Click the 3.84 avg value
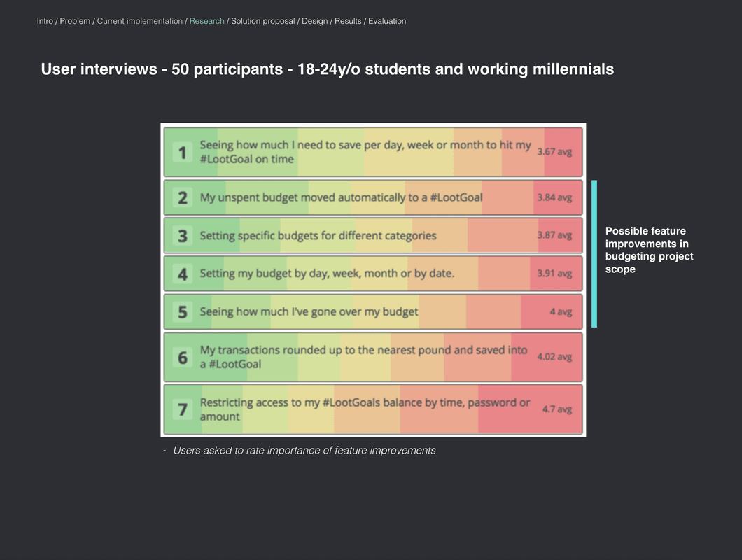742x560 pixels. tap(554, 197)
